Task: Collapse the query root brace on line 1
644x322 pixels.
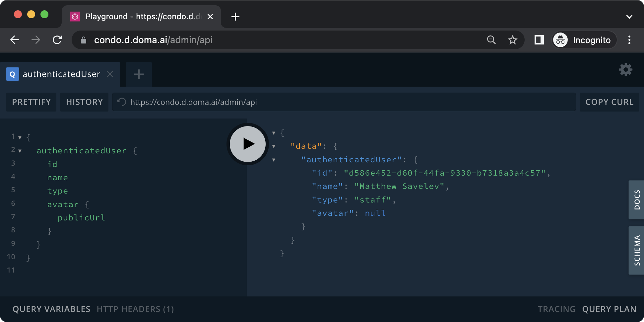Action: (20, 137)
